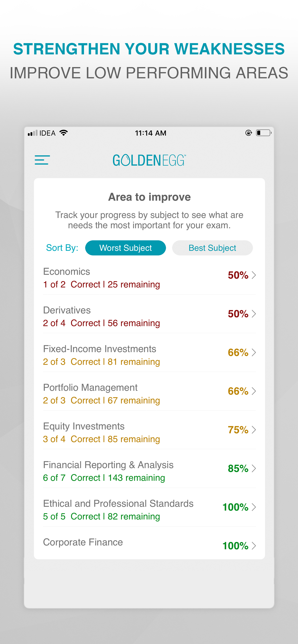Tap the cellular signal bars icon
Screen dimensions: 298x644
(33, 133)
